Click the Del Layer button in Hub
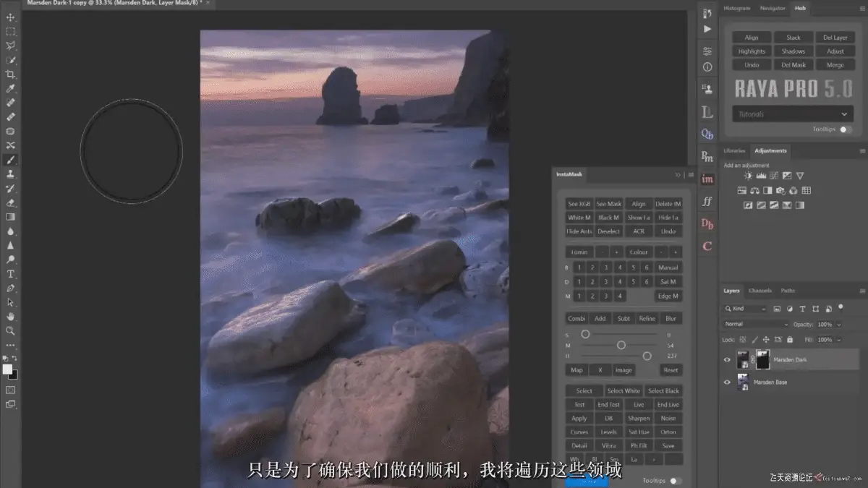 click(835, 38)
